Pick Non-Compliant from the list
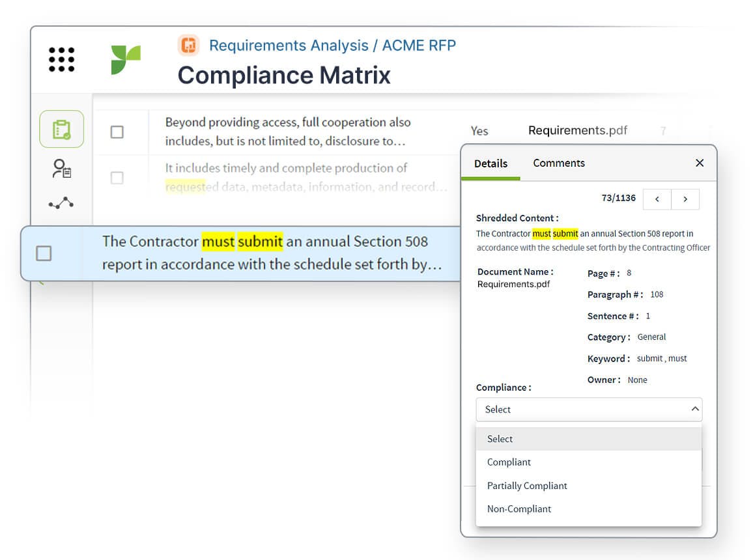The width and height of the screenshot is (753, 560). point(519,509)
